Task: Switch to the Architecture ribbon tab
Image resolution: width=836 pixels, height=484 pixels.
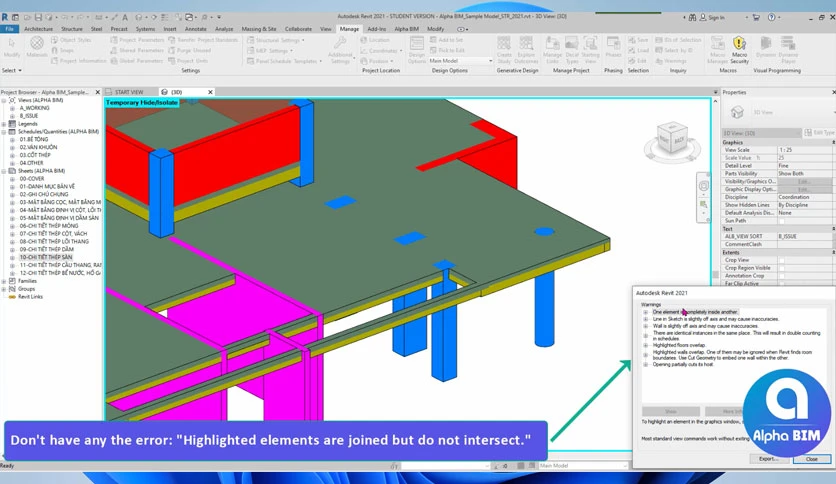Action: click(x=38, y=29)
